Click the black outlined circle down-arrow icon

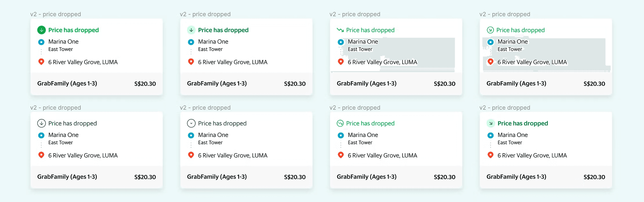(x=41, y=123)
